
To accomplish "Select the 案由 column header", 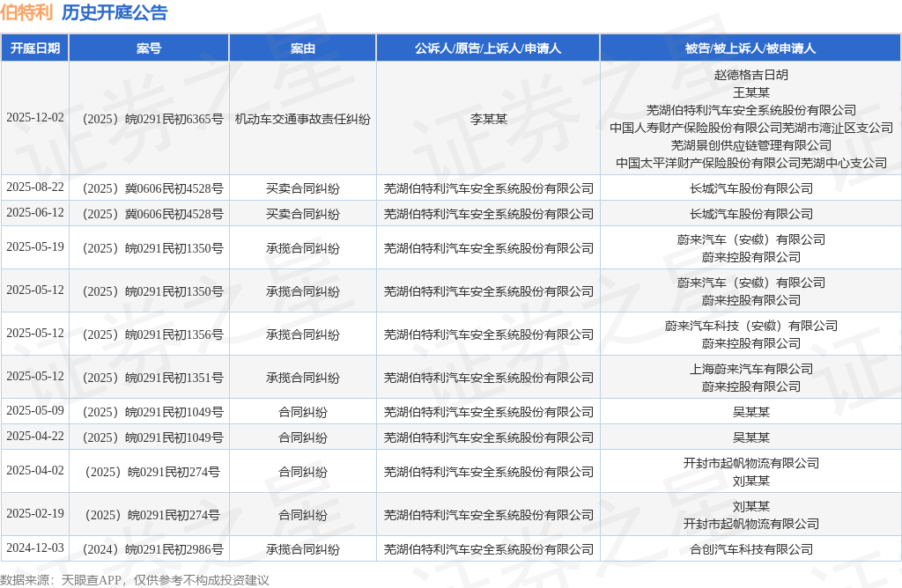I will (x=303, y=48).
